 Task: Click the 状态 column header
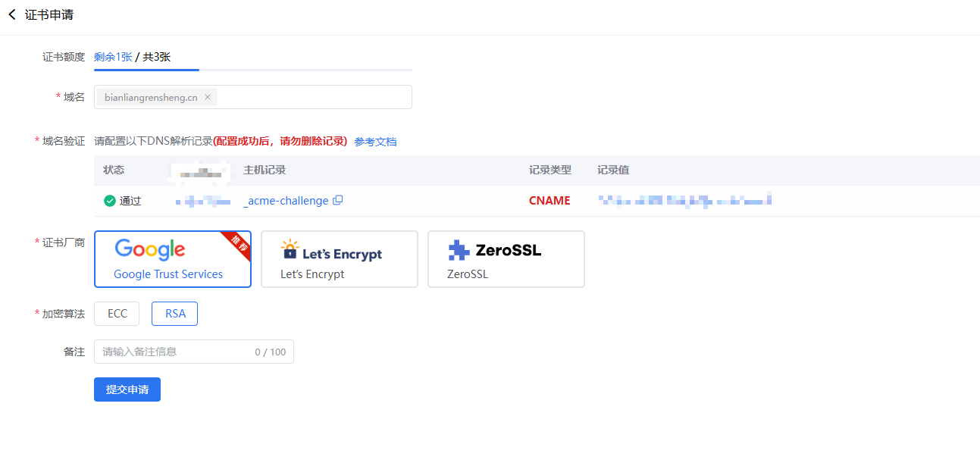click(x=114, y=170)
